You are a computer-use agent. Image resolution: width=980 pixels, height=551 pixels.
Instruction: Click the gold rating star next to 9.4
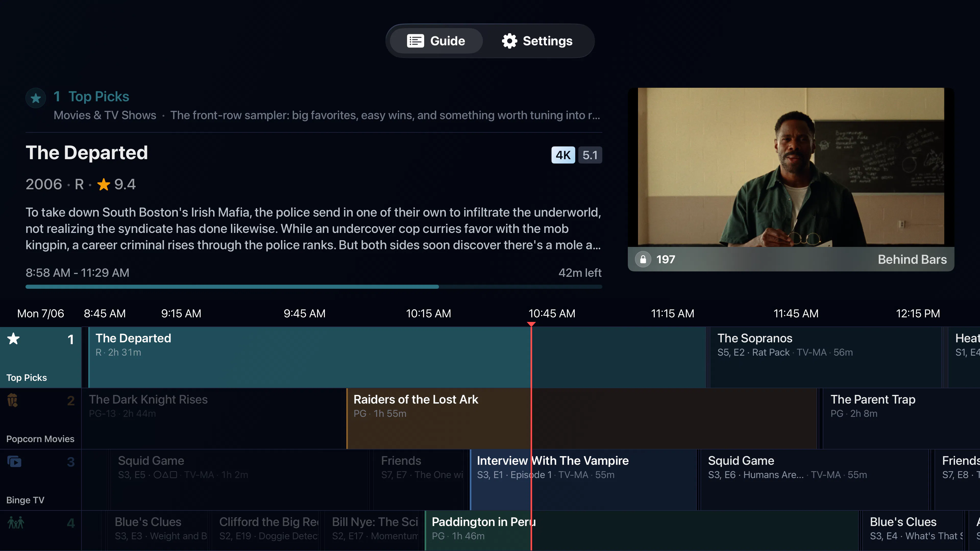coord(103,184)
